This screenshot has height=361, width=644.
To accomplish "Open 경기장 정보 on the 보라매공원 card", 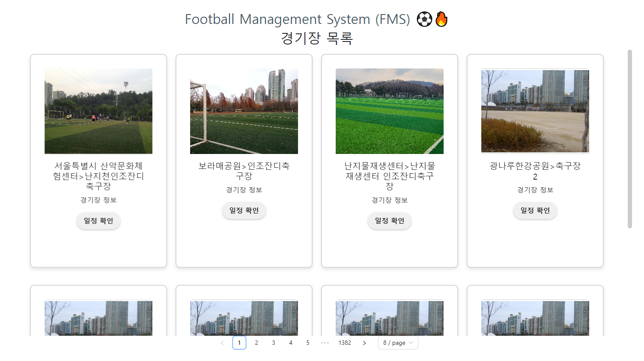I will (x=244, y=189).
